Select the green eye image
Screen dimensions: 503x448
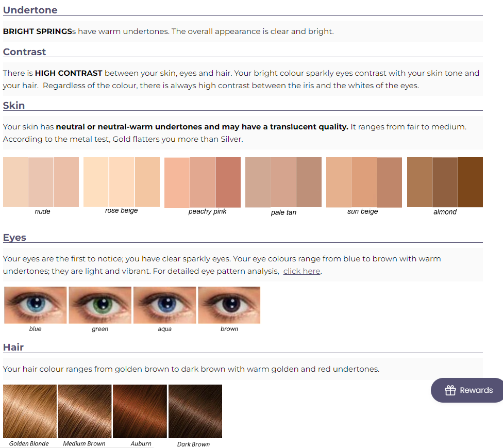(x=100, y=305)
